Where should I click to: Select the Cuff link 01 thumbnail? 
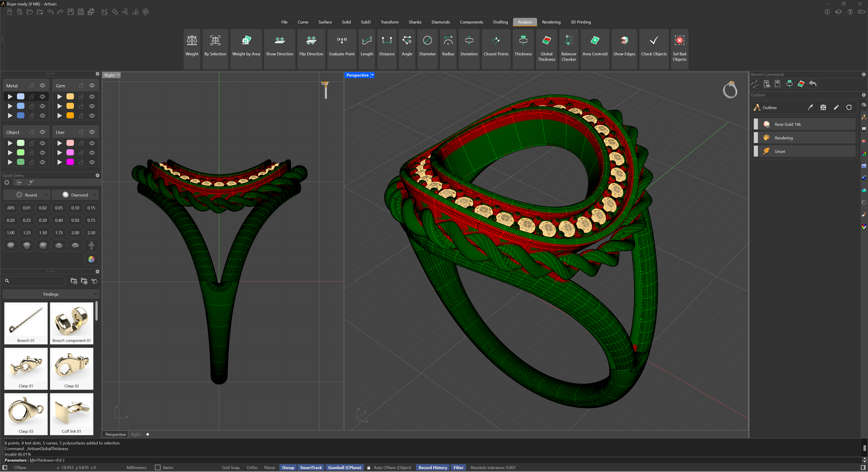tap(71, 414)
